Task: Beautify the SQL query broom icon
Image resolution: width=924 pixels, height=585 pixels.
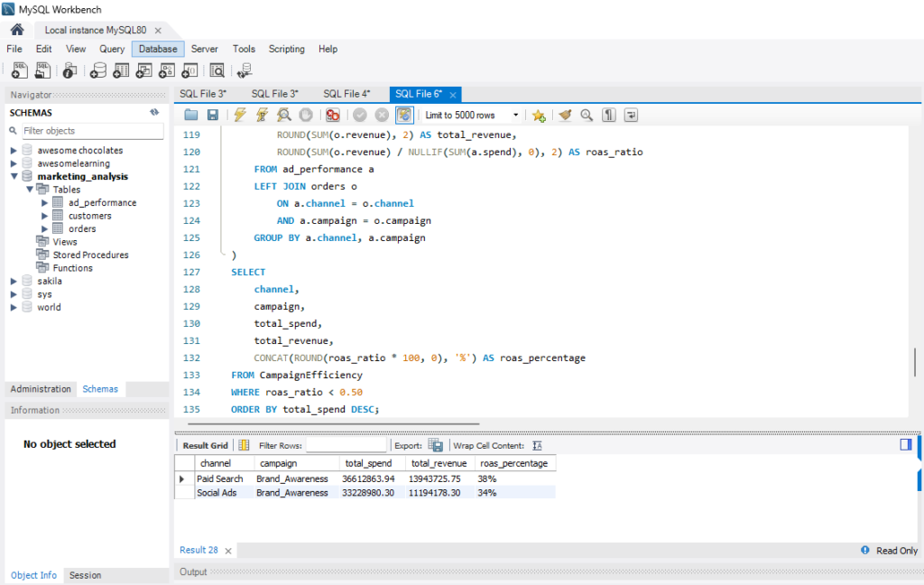Action: click(x=565, y=115)
